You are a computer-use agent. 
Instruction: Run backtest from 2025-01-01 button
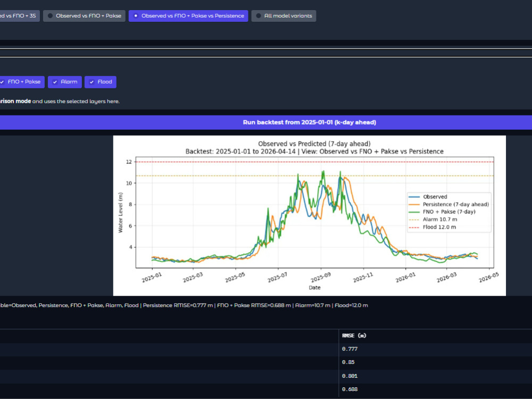(266, 122)
